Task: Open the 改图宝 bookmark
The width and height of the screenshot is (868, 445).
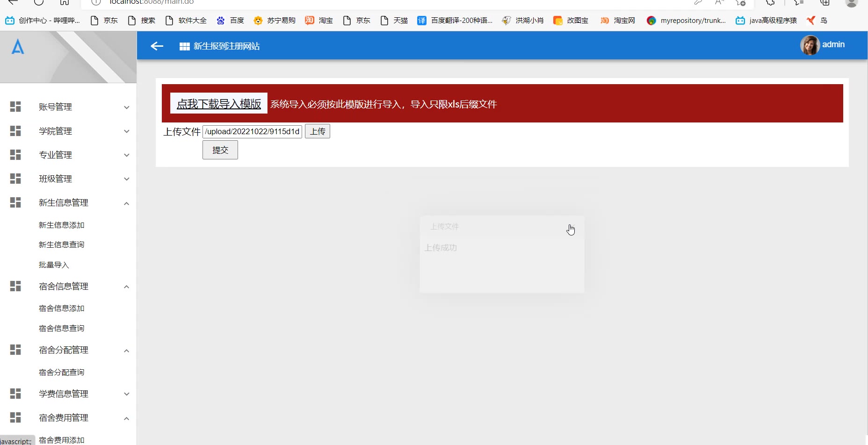Action: coord(571,20)
